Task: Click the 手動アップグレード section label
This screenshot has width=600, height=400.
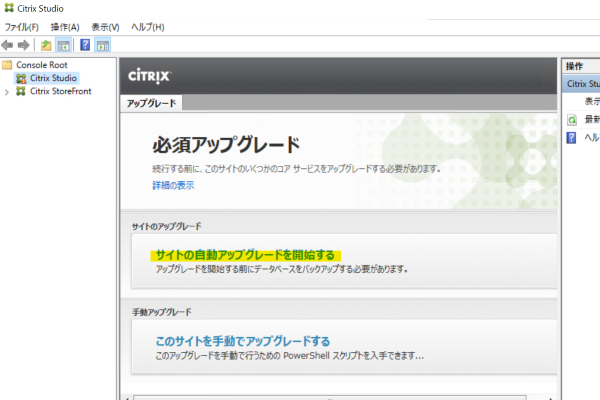Action: click(x=162, y=312)
